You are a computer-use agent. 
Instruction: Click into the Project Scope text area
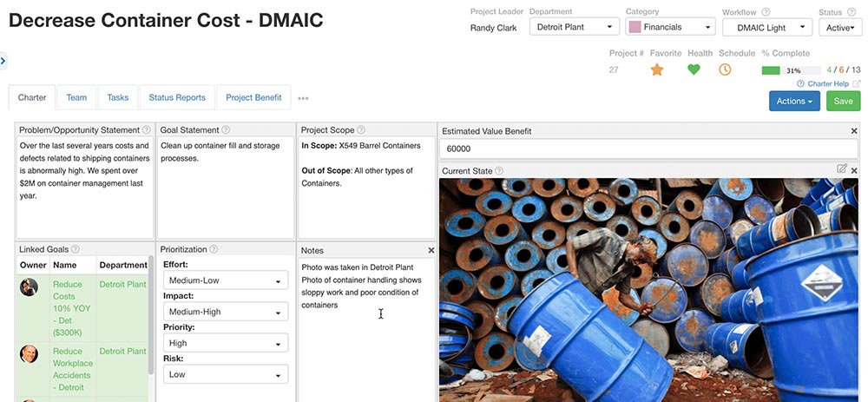point(366,188)
